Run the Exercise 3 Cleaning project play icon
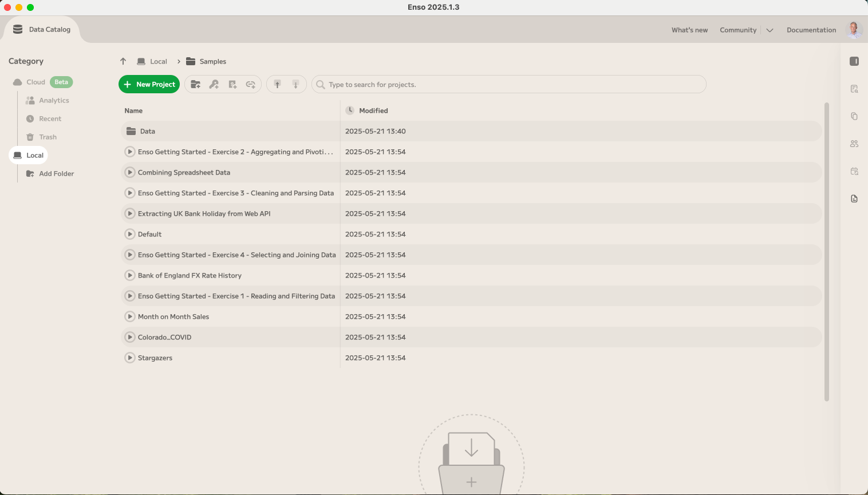 pyautogui.click(x=130, y=193)
